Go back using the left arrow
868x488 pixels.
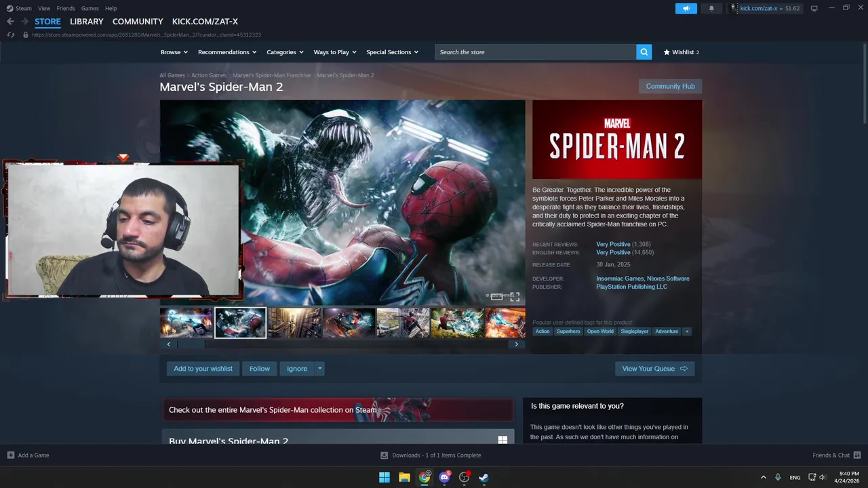point(10,22)
